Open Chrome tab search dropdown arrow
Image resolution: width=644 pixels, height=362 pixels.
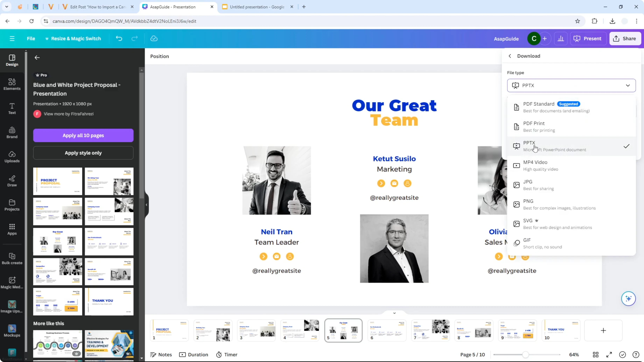click(x=7, y=7)
